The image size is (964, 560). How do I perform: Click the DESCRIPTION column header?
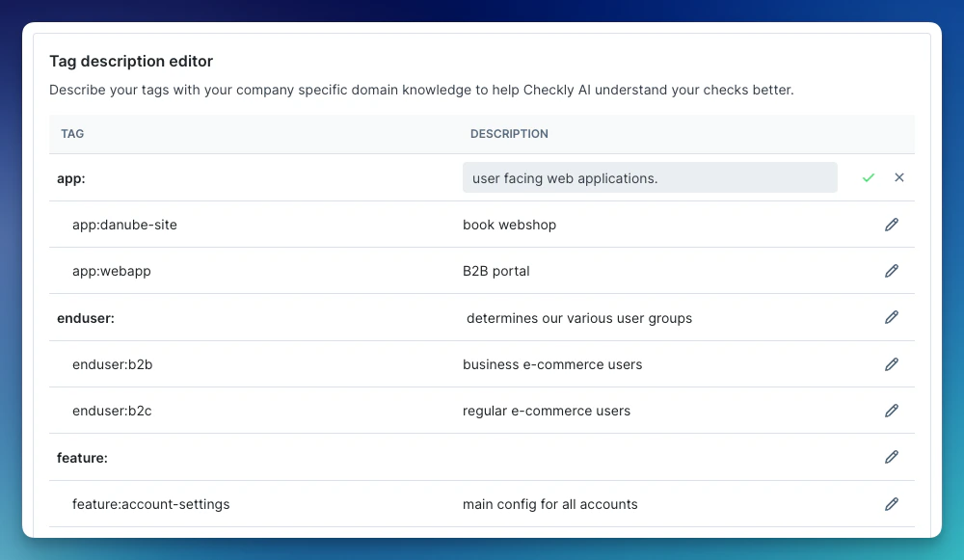(x=509, y=134)
